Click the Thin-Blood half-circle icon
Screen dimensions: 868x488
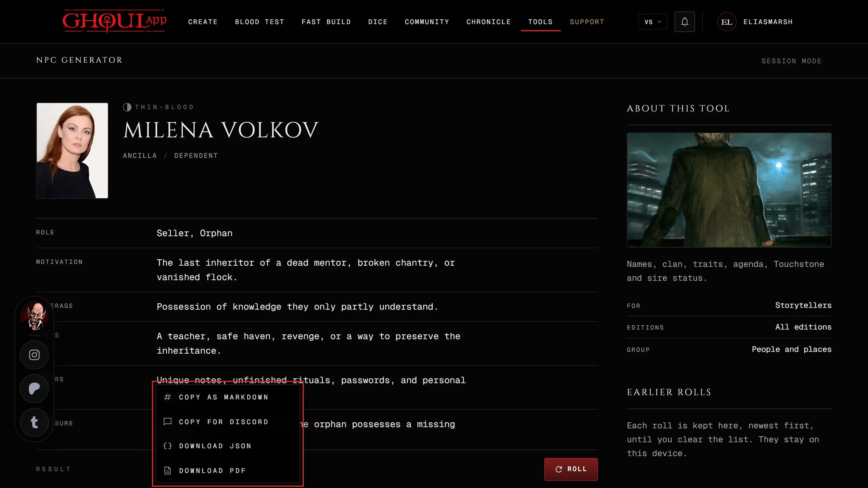click(127, 107)
